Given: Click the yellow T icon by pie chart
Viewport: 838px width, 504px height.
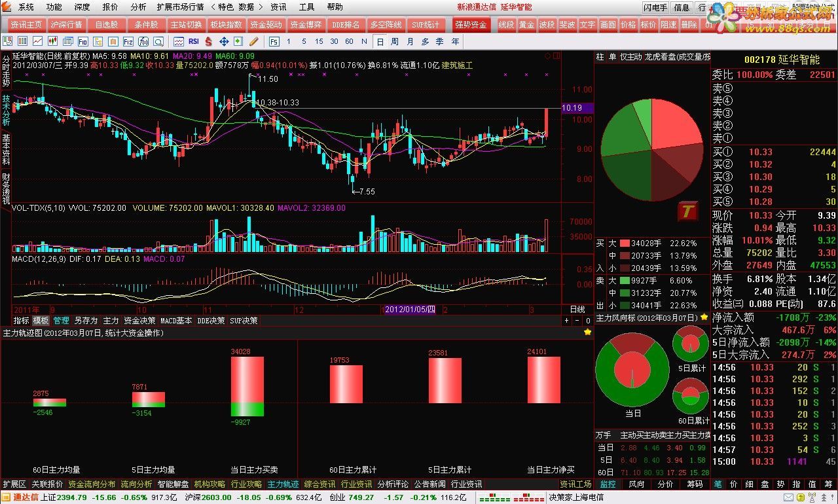Looking at the screenshot, I should coord(687,211).
